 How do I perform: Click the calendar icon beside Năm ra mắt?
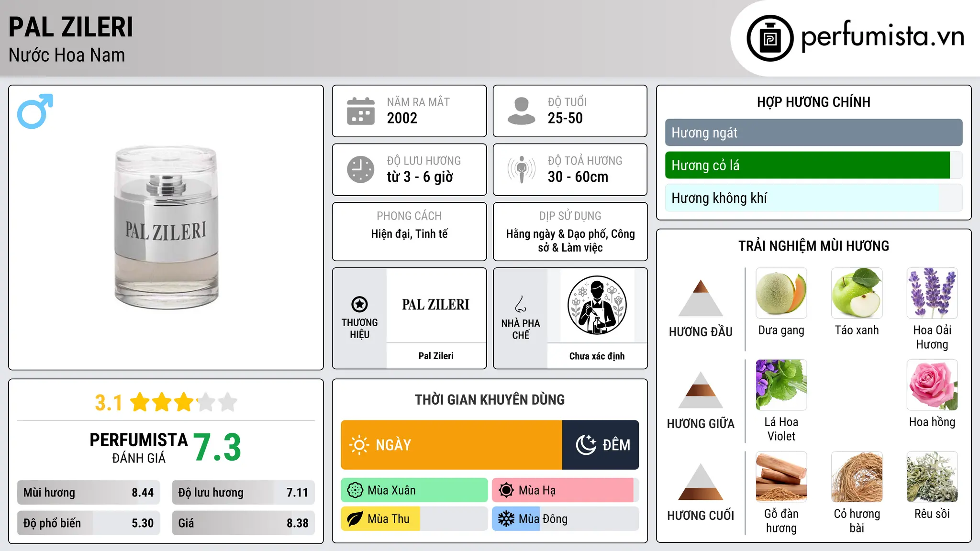click(x=361, y=111)
